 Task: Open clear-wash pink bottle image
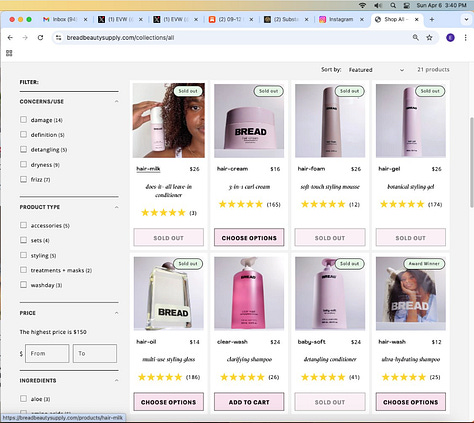point(249,293)
